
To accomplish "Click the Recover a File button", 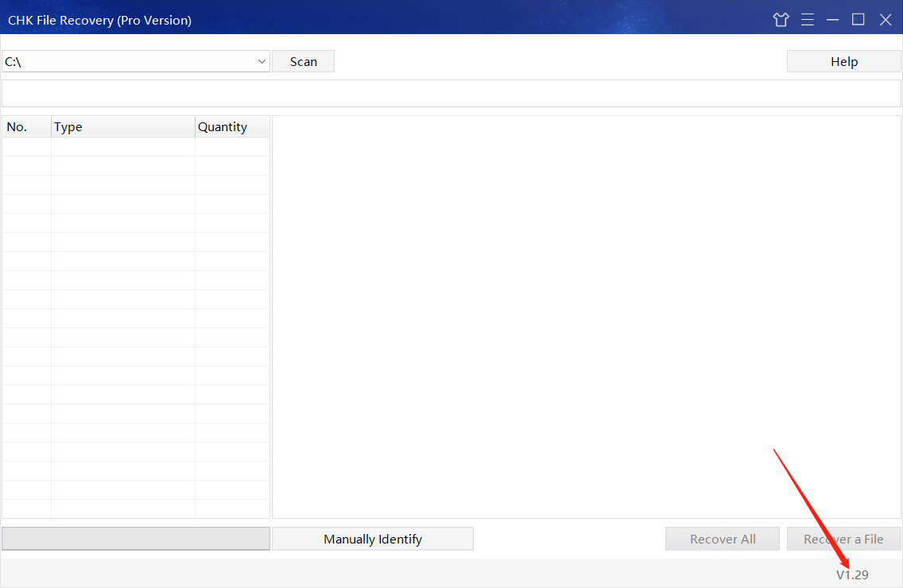I will click(x=843, y=539).
